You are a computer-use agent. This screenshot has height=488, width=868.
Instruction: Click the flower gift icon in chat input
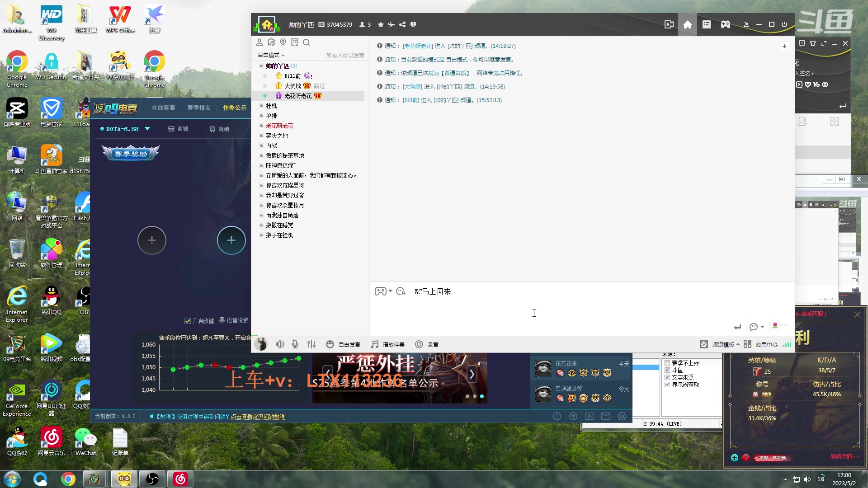pyautogui.click(x=775, y=326)
